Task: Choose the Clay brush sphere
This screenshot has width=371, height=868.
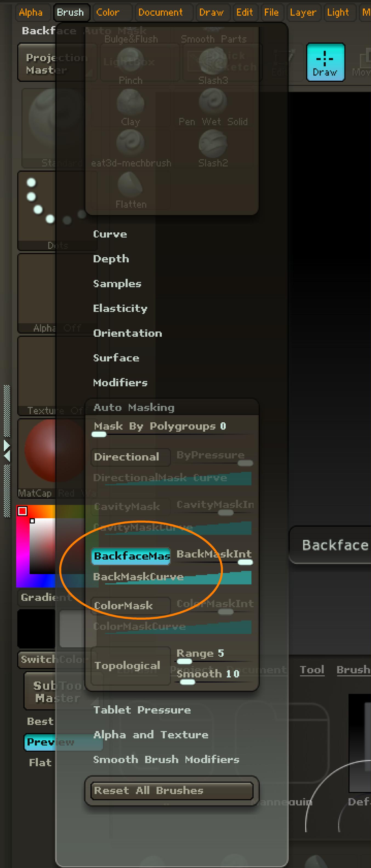Action: pyautogui.click(x=130, y=102)
